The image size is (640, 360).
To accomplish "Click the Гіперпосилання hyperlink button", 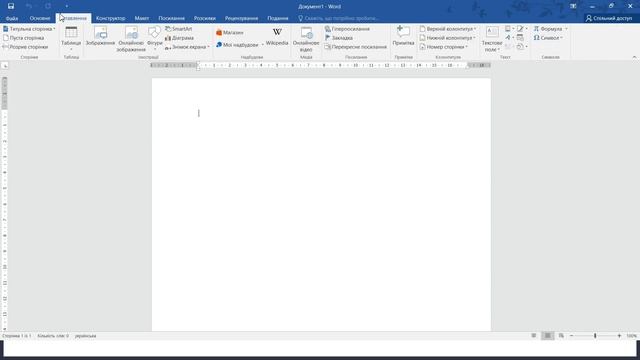I will click(x=347, y=29).
